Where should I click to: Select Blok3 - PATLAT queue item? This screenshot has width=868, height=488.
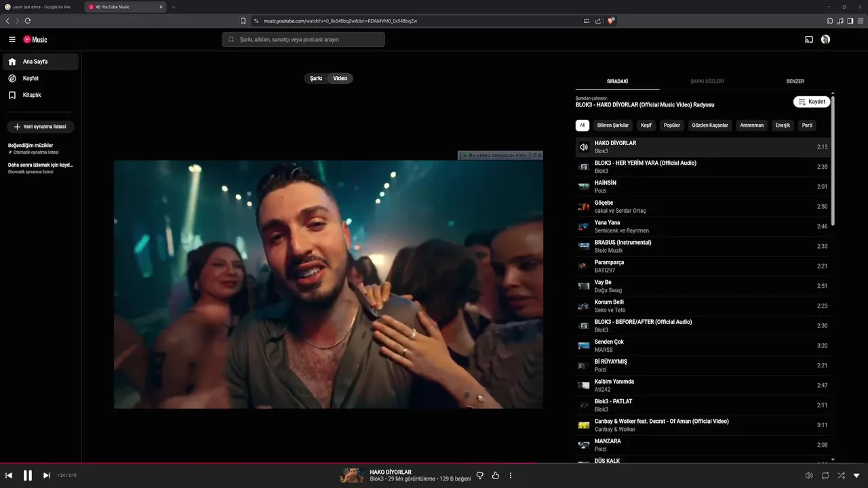pos(703,405)
